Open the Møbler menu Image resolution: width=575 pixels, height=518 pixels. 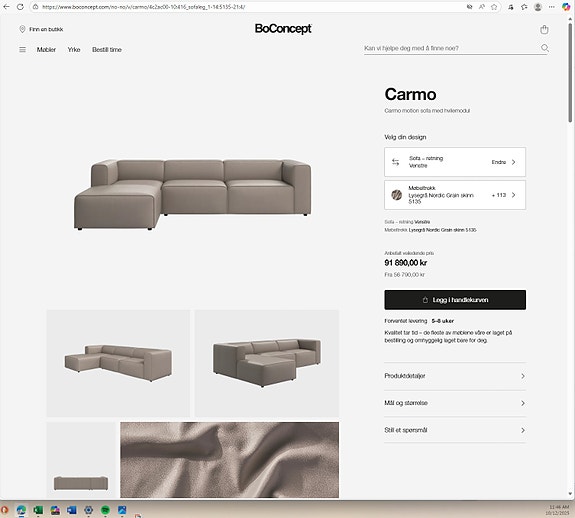point(46,49)
